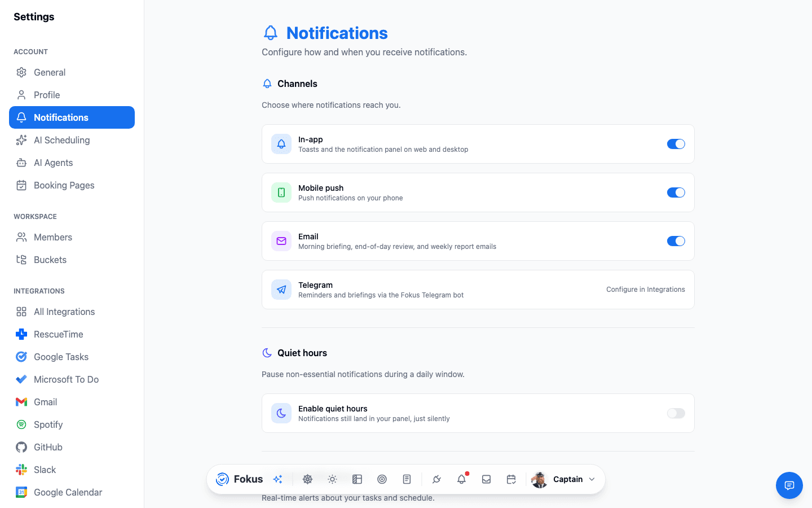
Task: Open the notification bell in dock
Action: 461,479
